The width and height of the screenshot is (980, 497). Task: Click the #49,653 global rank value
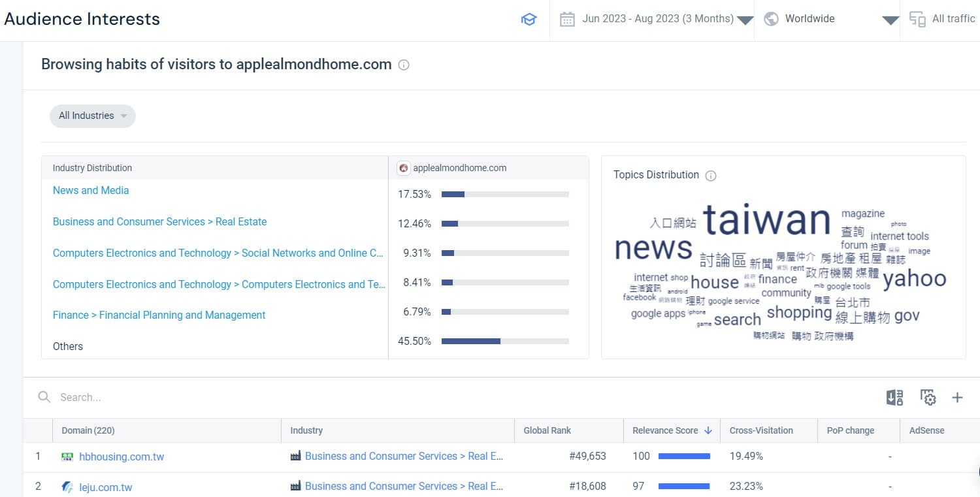[x=587, y=456]
